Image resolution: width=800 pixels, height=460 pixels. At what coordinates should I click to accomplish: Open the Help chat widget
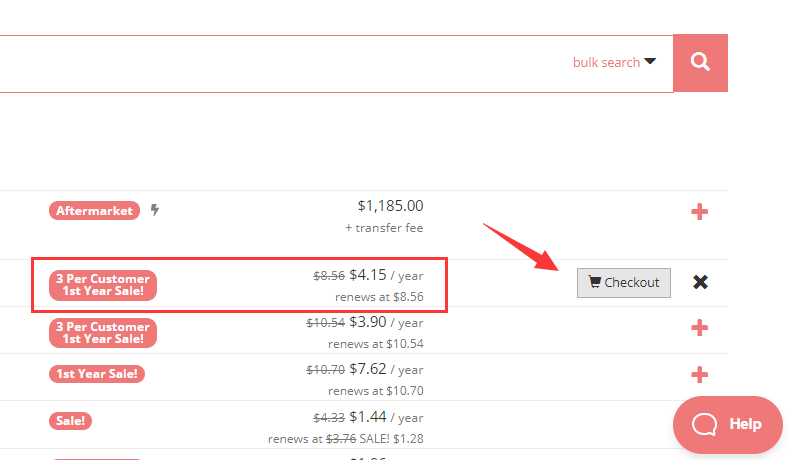point(727,424)
